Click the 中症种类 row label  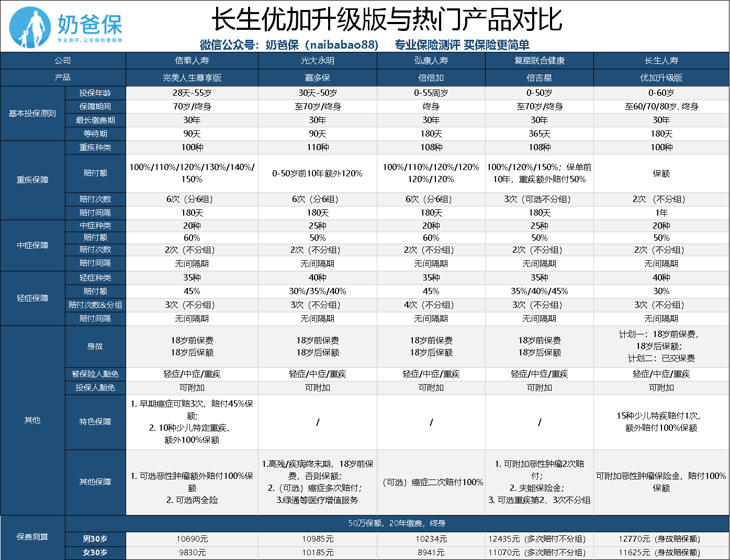(95, 226)
